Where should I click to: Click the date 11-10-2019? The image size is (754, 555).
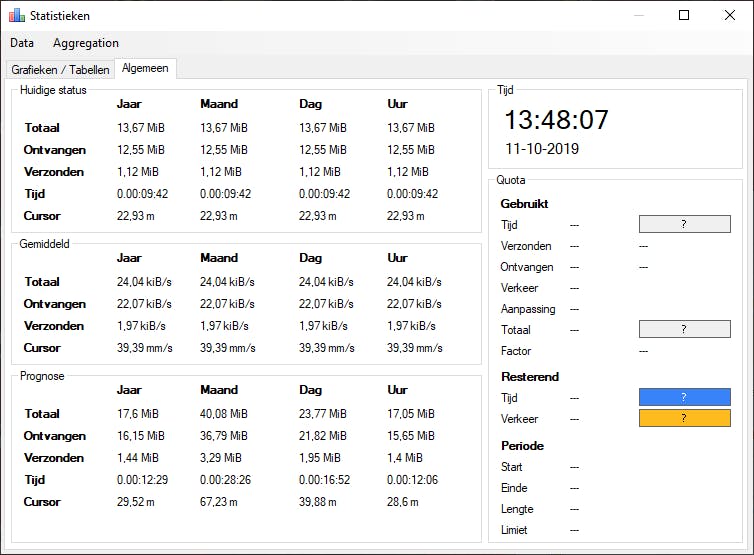(542, 149)
